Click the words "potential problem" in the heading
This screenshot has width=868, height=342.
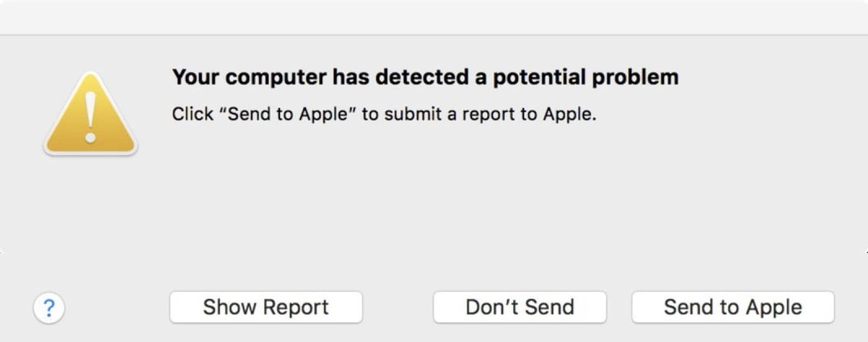coord(585,78)
